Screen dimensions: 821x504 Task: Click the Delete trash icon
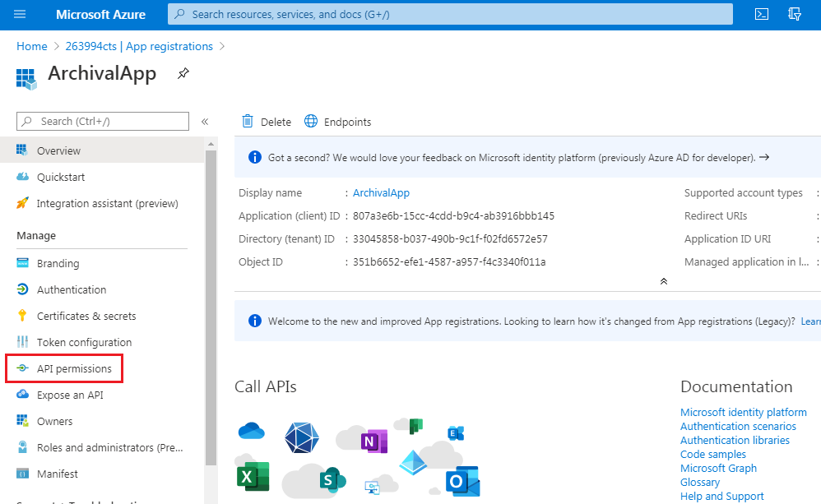247,122
